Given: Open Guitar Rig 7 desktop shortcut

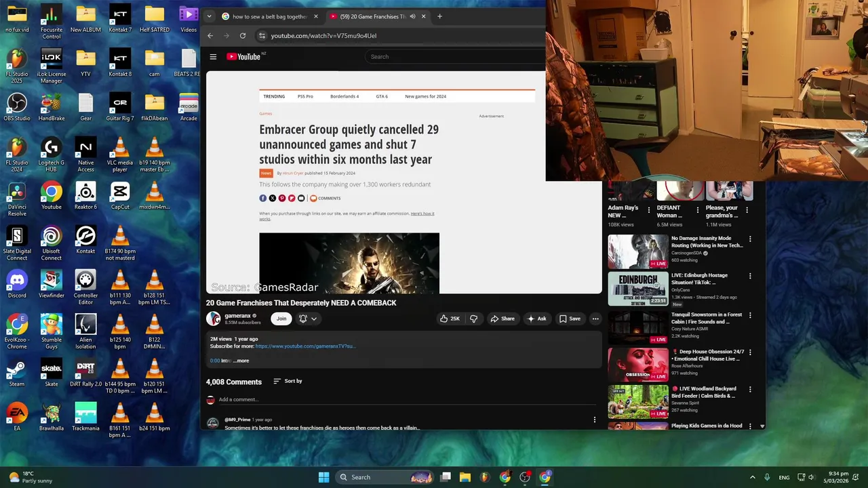Looking at the screenshot, I should coord(120,108).
